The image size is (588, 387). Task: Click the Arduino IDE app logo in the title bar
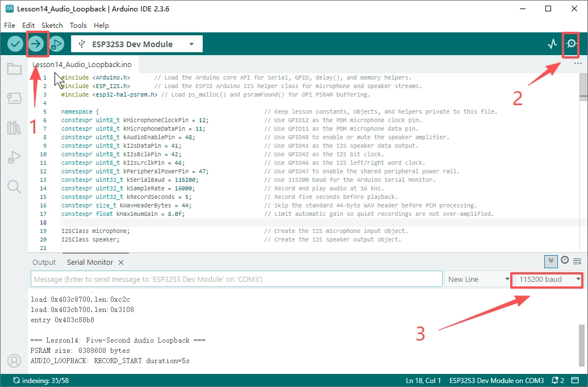(10, 9)
